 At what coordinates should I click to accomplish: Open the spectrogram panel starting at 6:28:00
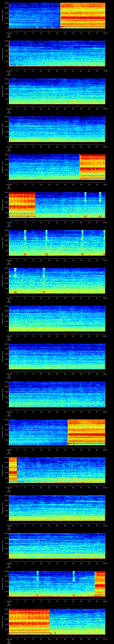tap(57, 546)
